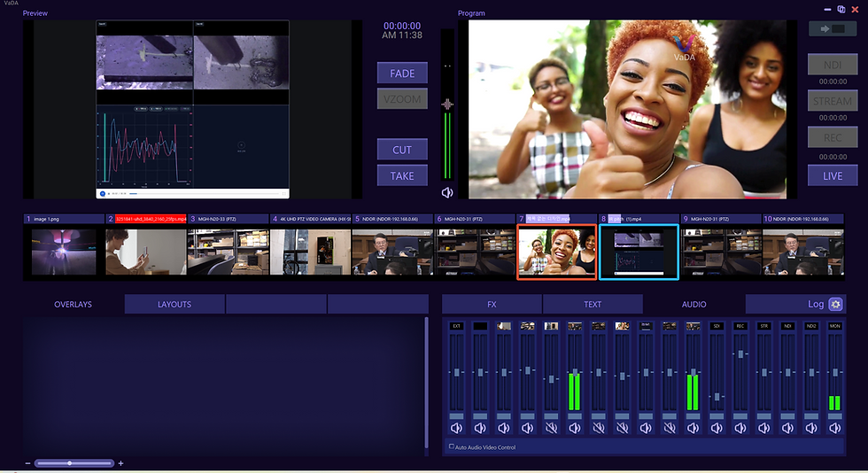Select input 9 MGH-N20-31 thumbnail
This screenshot has width=868, height=473.
coord(721,252)
